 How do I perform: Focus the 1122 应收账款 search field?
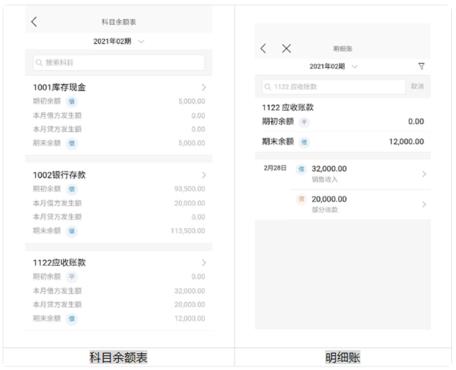point(333,87)
